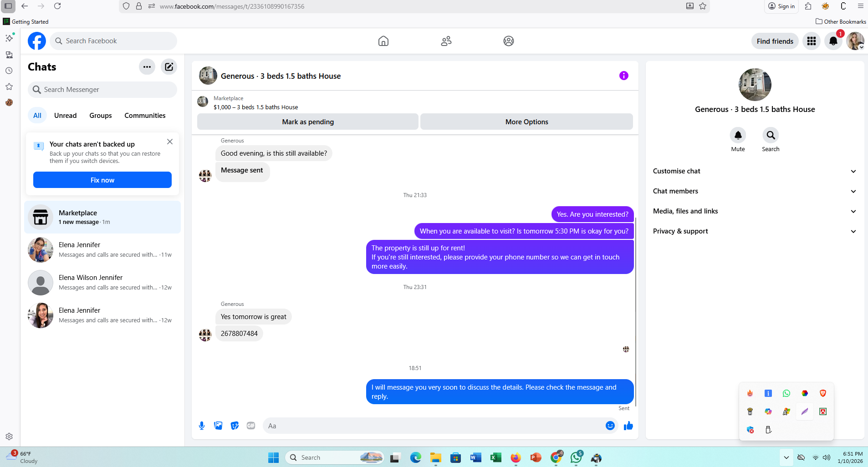This screenshot has height=467, width=868.
Task: Open the emoji picker in message box
Action: pos(610,426)
